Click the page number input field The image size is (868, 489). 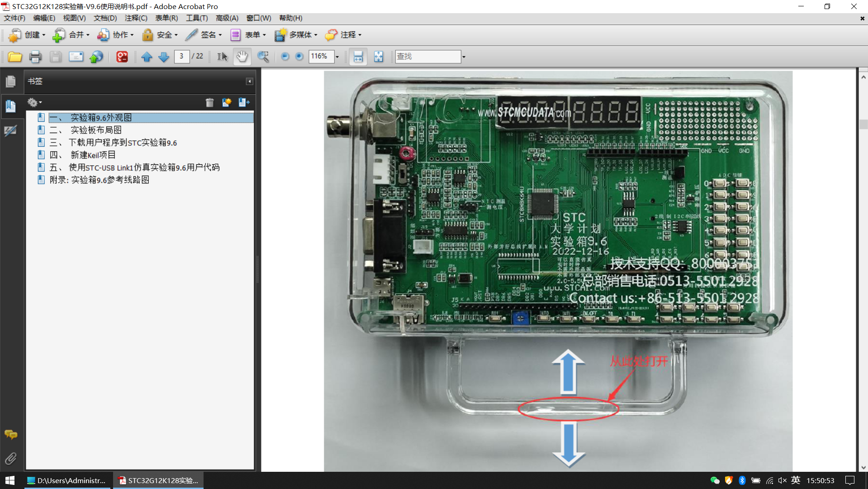pos(181,56)
